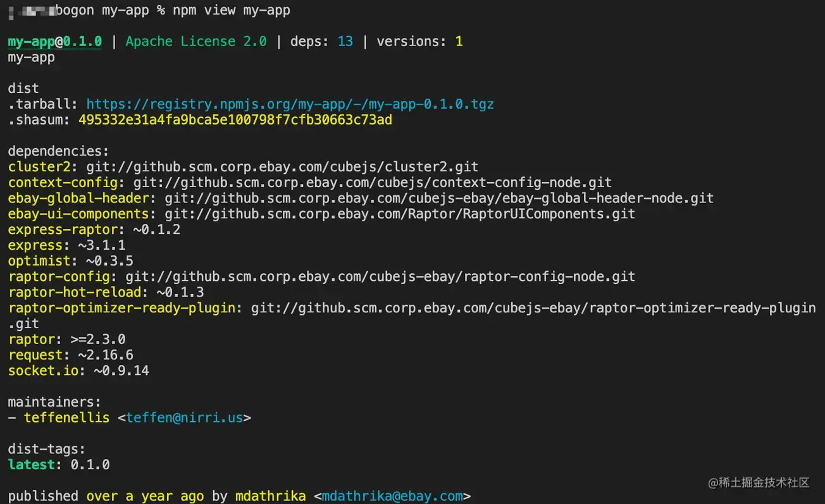Click the raptor-hot-reload dependency name

coord(74,292)
